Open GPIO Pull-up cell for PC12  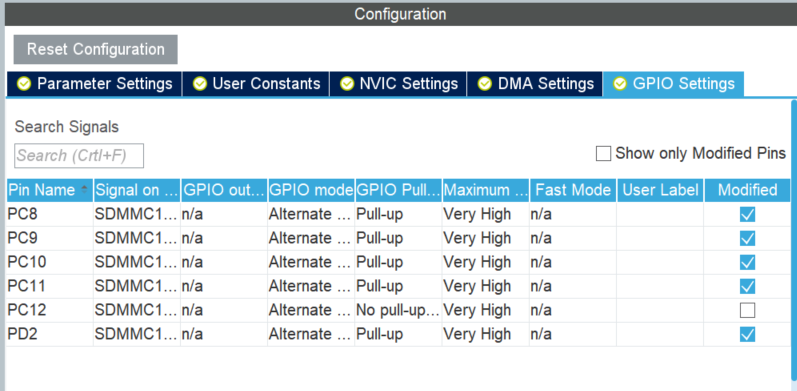(398, 310)
